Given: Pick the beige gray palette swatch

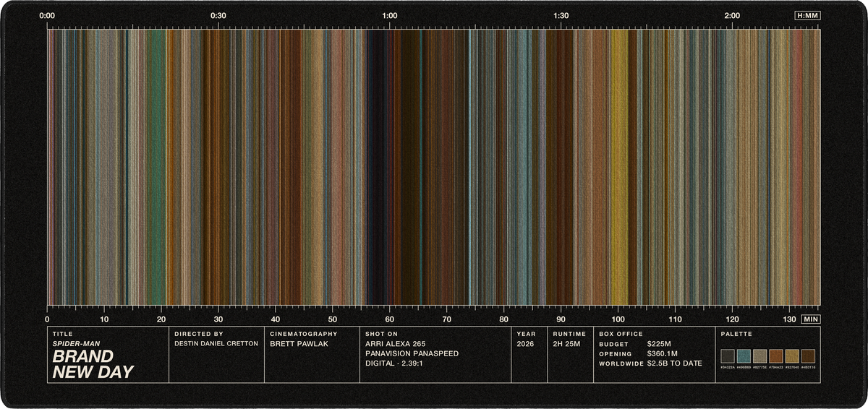Looking at the screenshot, I should pos(759,356).
